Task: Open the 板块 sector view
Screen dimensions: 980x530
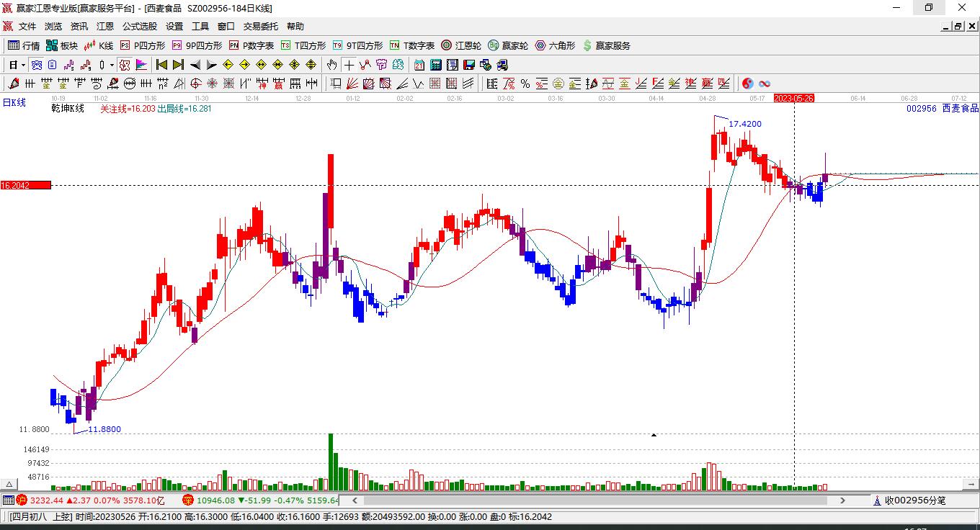Action: (x=62, y=45)
